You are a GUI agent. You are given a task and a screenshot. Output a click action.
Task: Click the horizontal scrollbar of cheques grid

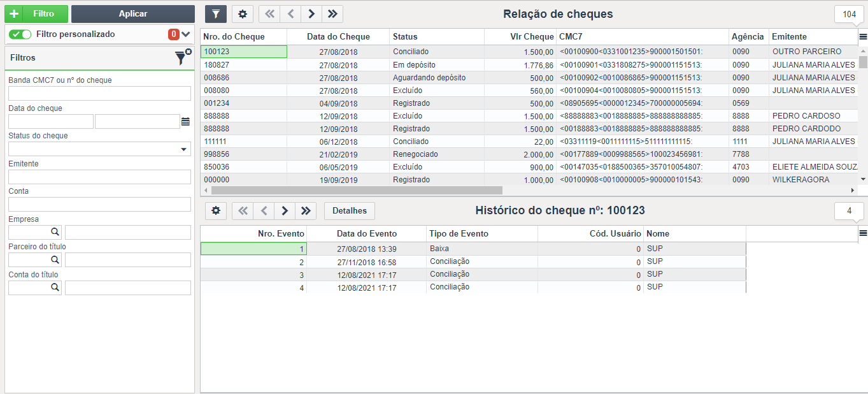tap(357, 190)
